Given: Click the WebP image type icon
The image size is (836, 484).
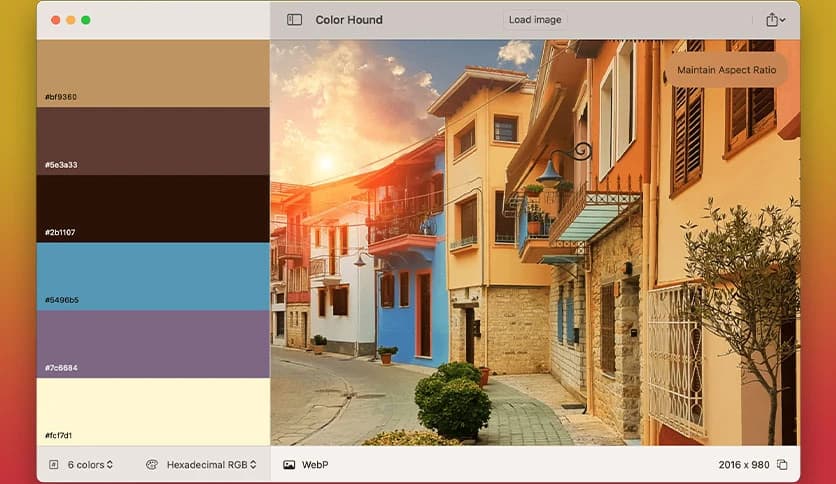Looking at the screenshot, I should [289, 465].
